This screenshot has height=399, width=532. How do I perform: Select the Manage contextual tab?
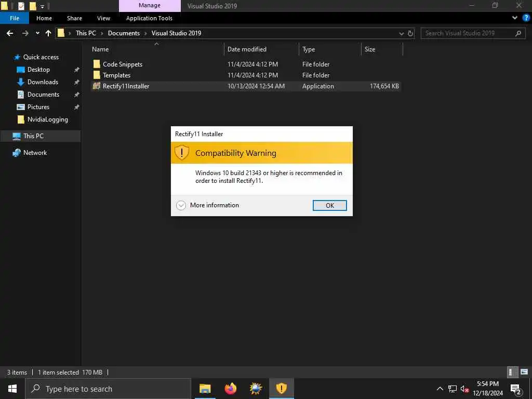[150, 5]
